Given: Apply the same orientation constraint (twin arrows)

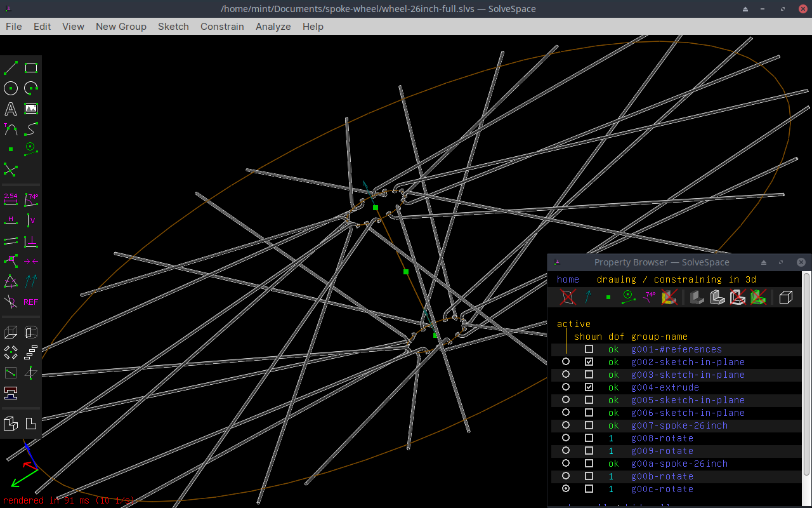Looking at the screenshot, I should [x=31, y=281].
